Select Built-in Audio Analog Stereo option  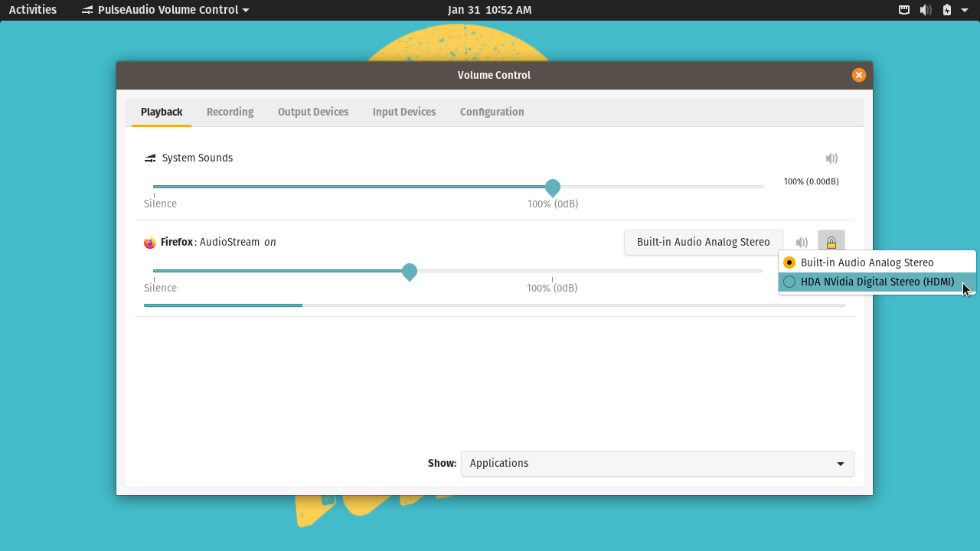[x=866, y=262]
